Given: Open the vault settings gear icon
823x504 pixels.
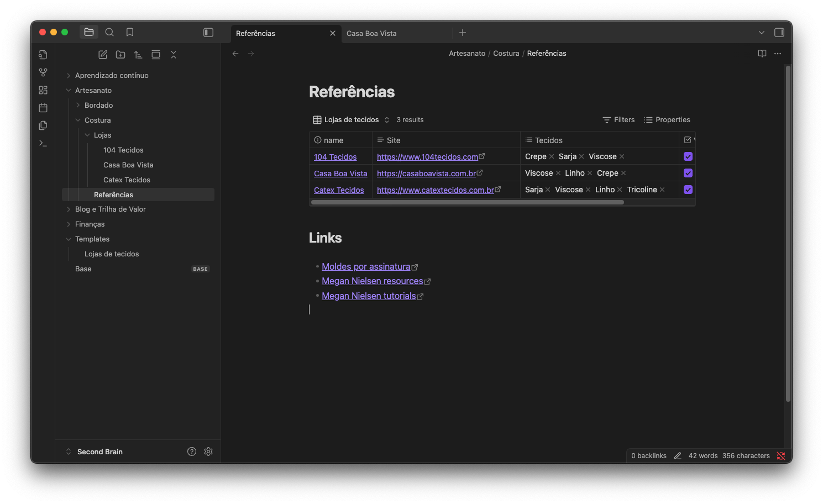Looking at the screenshot, I should coord(208,452).
